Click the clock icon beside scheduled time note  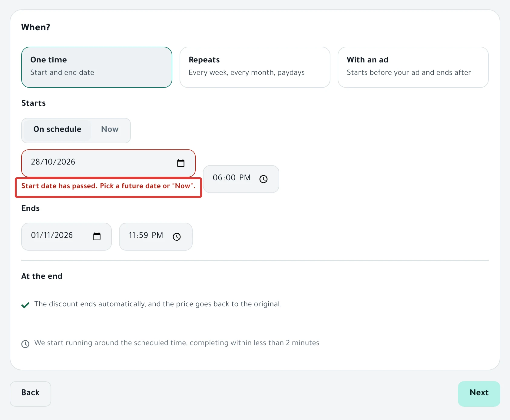point(25,344)
